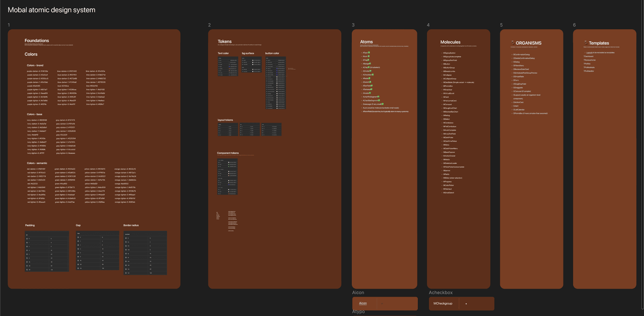The image size is (644, 316).
Task: Select the Mobal atomic design system title
Action: (52, 10)
